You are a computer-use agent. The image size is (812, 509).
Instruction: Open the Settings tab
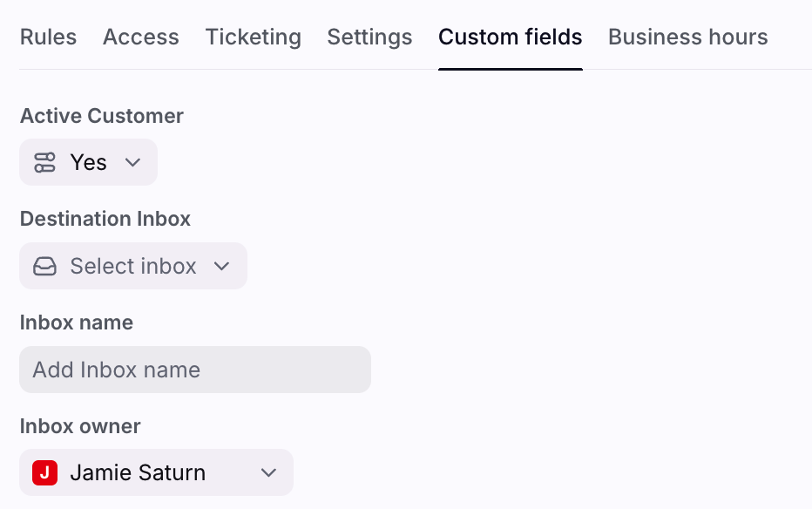[x=369, y=37]
